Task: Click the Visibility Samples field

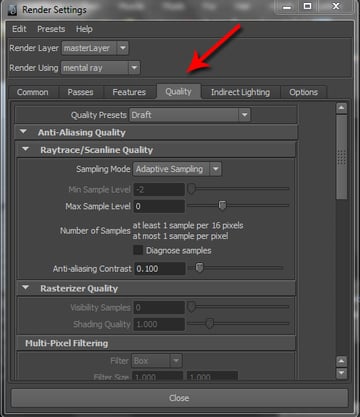Action: tap(159, 307)
